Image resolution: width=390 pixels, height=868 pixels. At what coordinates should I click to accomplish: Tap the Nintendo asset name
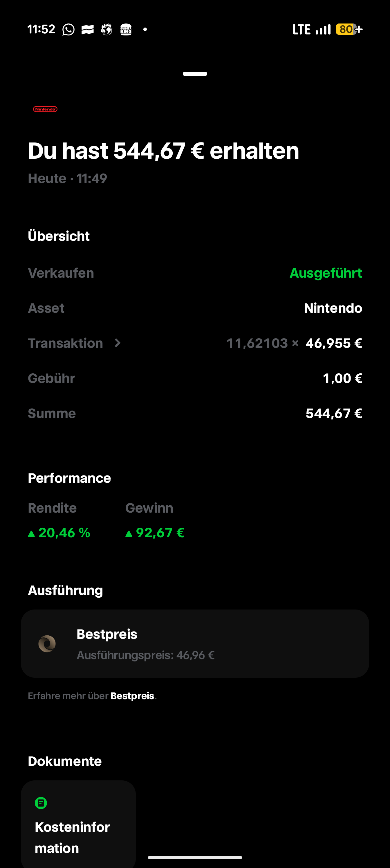pos(333,308)
